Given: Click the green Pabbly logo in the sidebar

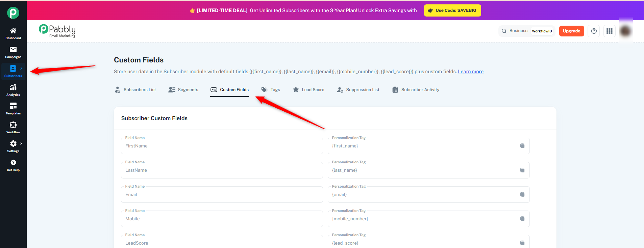Looking at the screenshot, I should coord(13,13).
